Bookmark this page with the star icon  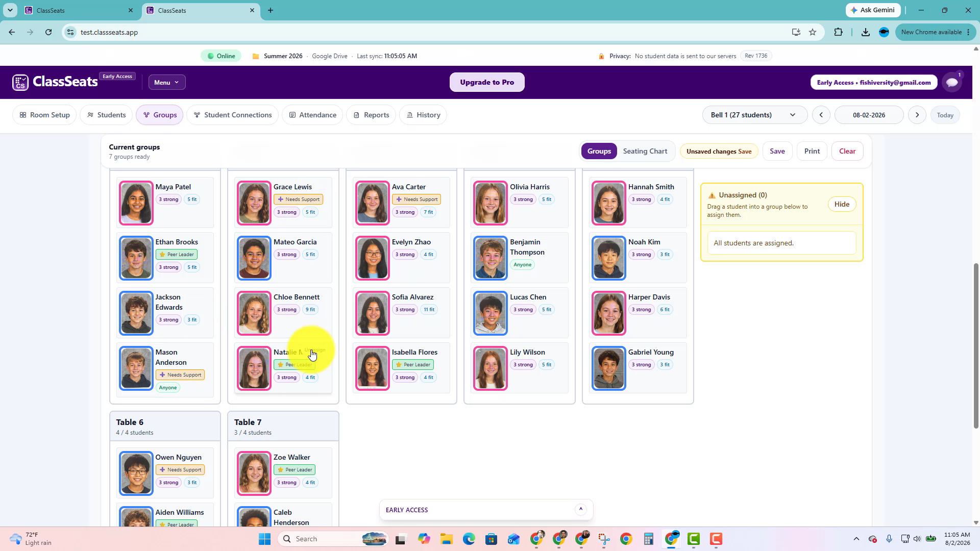(x=813, y=32)
